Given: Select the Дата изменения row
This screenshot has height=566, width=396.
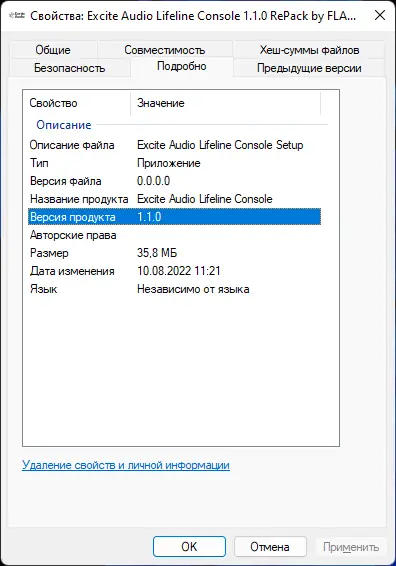Looking at the screenshot, I should click(x=174, y=271).
